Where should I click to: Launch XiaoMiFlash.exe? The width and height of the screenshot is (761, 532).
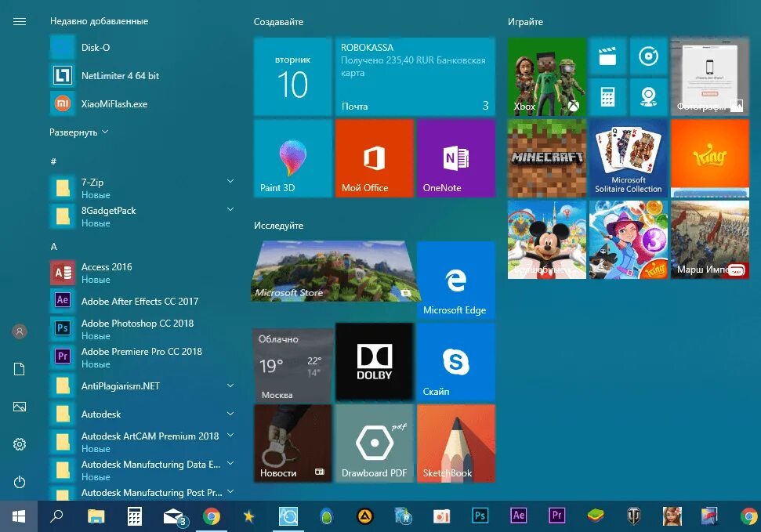coord(142,104)
